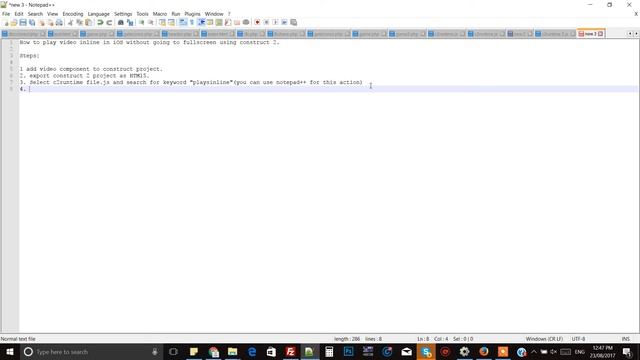Click the folder as workspace icon
The image size is (640, 360).
point(237,22)
